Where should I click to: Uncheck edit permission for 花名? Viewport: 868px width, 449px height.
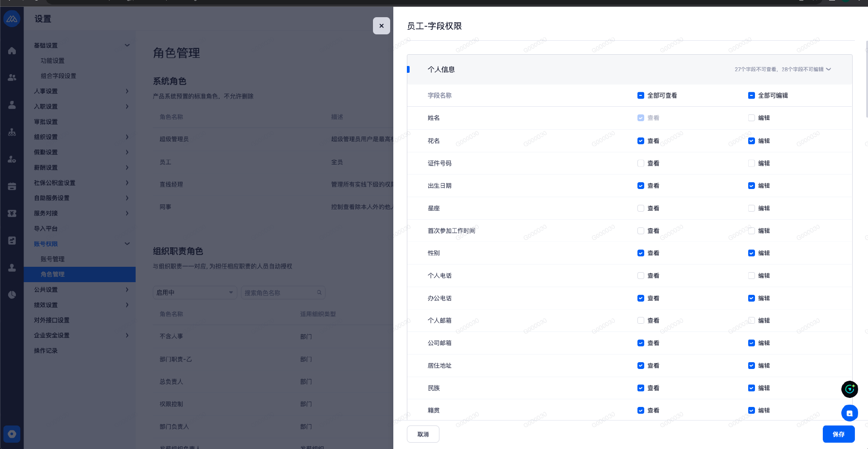[751, 141]
